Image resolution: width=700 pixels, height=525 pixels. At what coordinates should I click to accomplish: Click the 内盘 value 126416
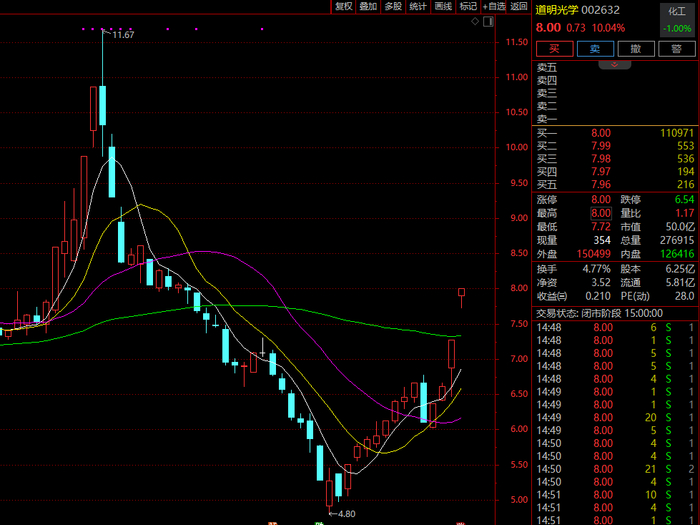click(x=677, y=254)
